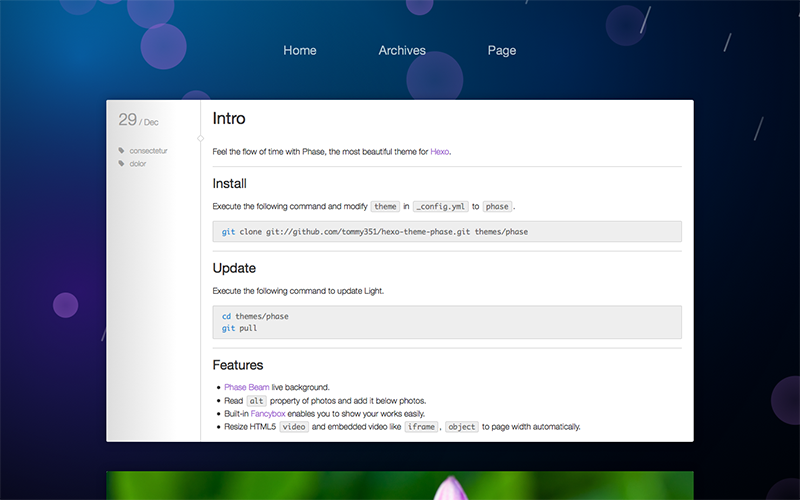The image size is (800, 500).
Task: Open the Home navigation item
Action: (299, 50)
